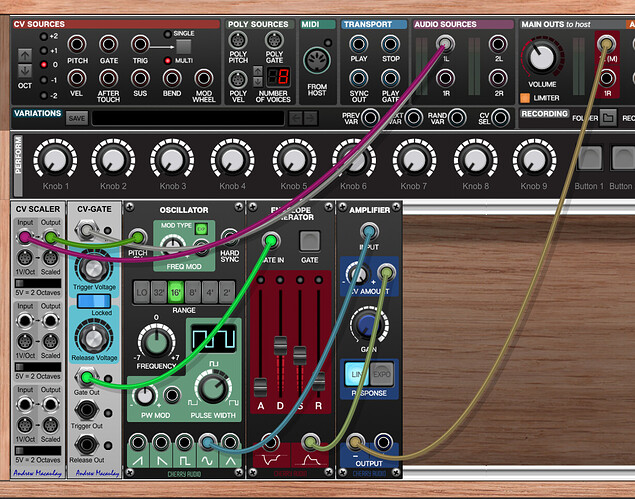Toggle the SINGLE/MULTI trigger switch
Screen dimensions: 635x499
183,47
